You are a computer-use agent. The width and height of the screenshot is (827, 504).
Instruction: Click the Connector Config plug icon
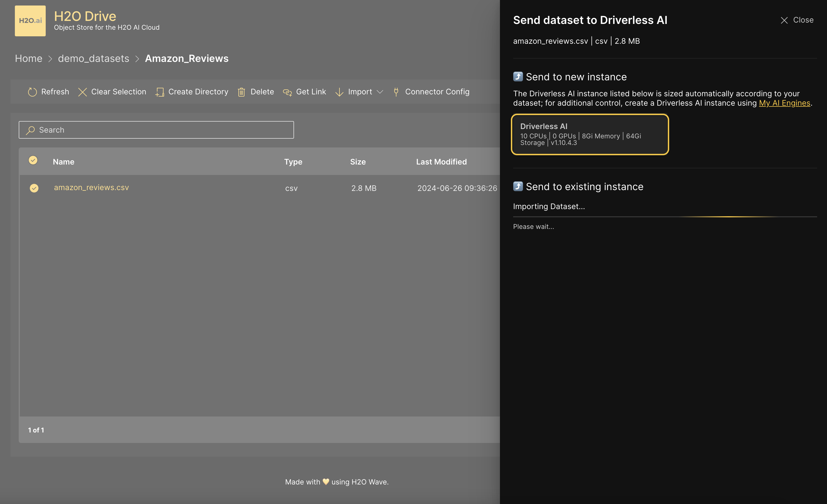pyautogui.click(x=396, y=92)
